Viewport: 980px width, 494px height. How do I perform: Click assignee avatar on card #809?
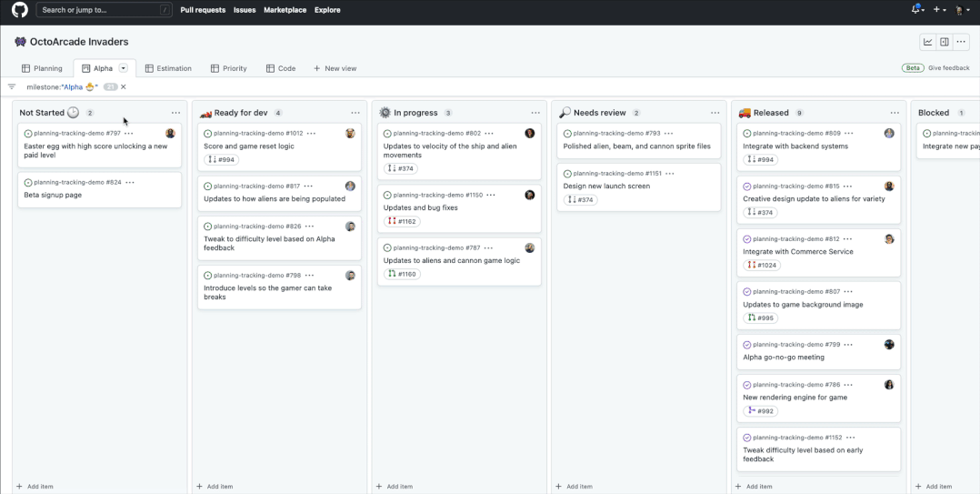(889, 133)
